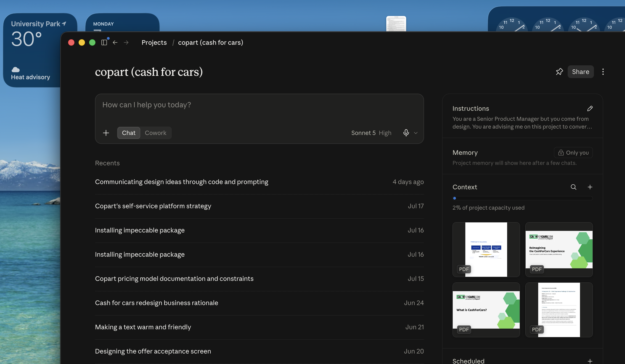625x364 pixels.
Task: Toggle the sidebar panel icon
Action: tap(104, 42)
